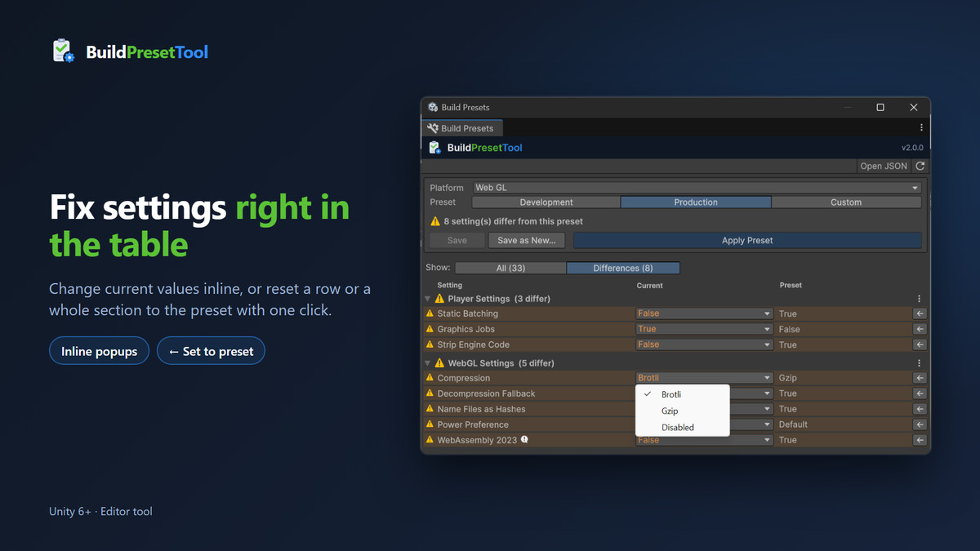The height and width of the screenshot is (551, 980).
Task: Select the Production preset
Action: click(696, 202)
